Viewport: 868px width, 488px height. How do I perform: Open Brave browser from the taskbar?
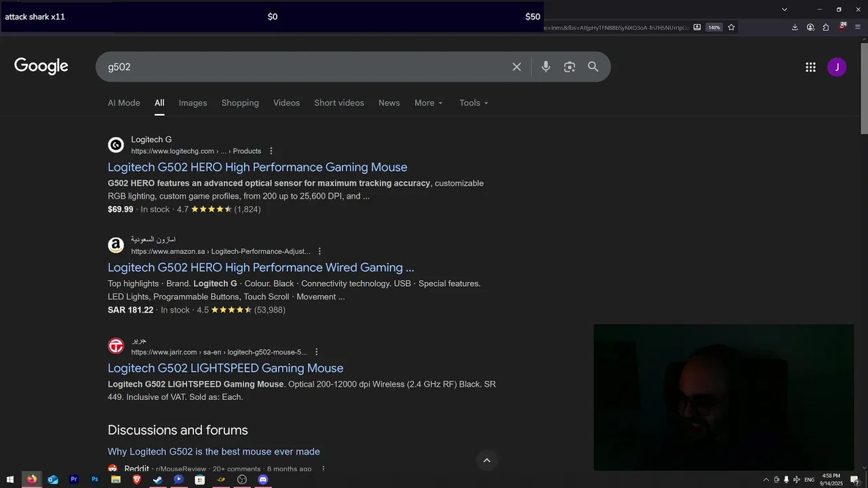pos(137,480)
